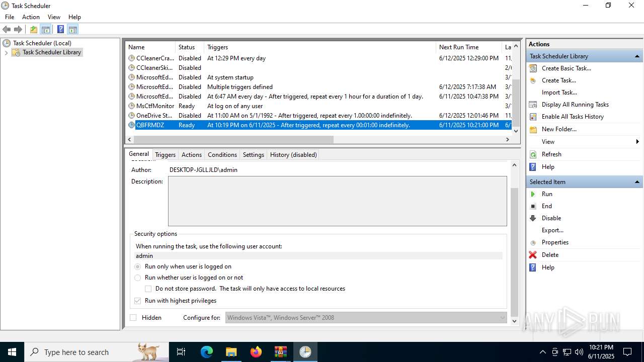This screenshot has width=644, height=362.
Task: Open the Windows Start menu
Action: pos(12,352)
